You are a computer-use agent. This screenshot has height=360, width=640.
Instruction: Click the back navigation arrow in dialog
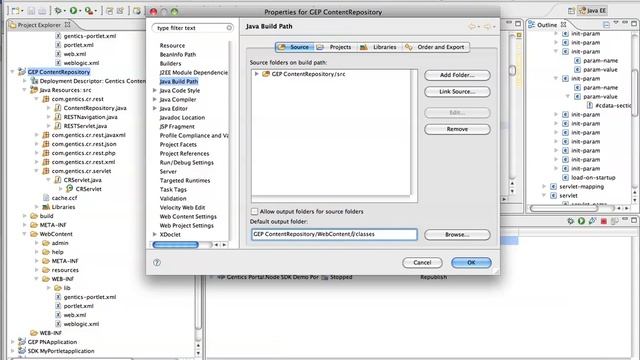(472, 27)
